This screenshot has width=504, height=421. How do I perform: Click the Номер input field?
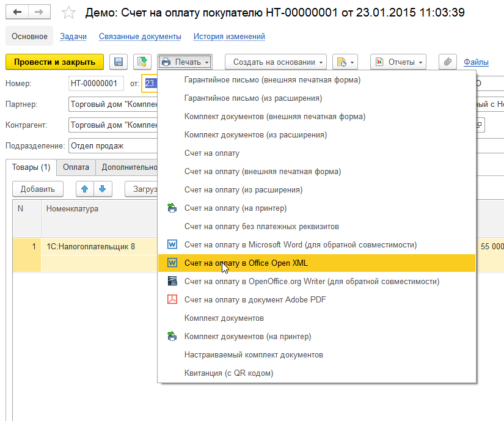click(93, 83)
